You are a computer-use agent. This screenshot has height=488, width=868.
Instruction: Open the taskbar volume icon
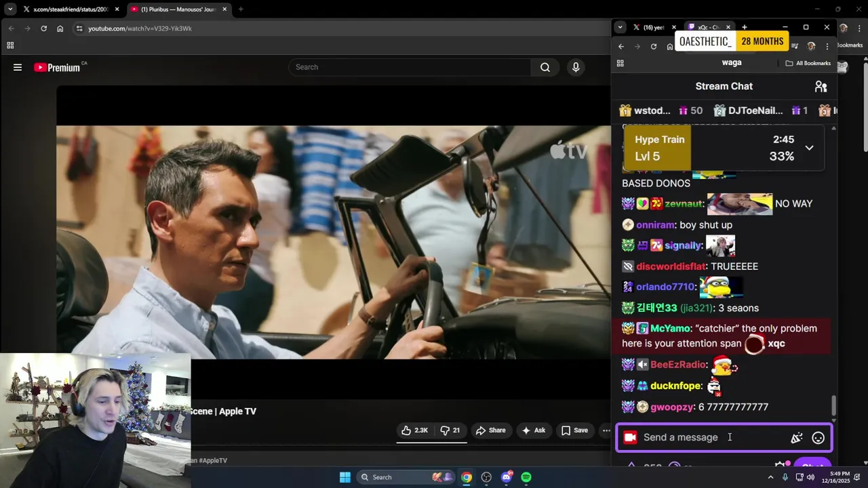tap(812, 477)
